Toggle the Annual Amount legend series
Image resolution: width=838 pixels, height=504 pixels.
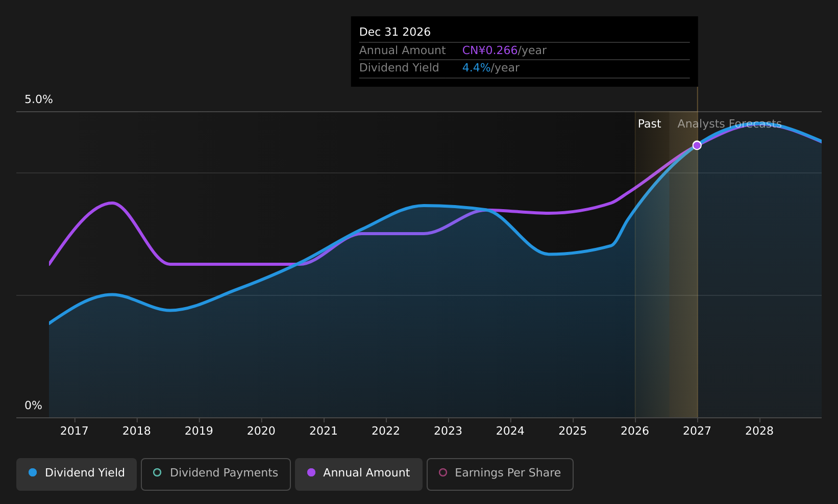click(x=359, y=474)
